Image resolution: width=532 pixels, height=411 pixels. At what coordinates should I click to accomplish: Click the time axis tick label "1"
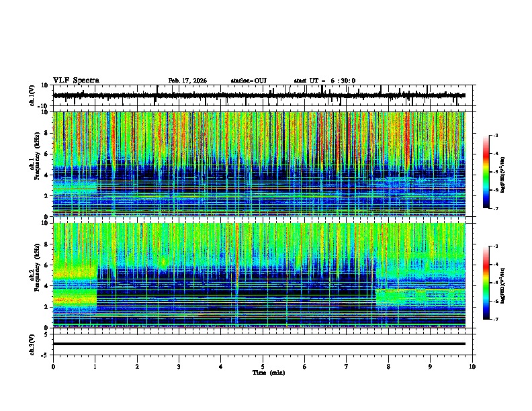tap(95, 367)
